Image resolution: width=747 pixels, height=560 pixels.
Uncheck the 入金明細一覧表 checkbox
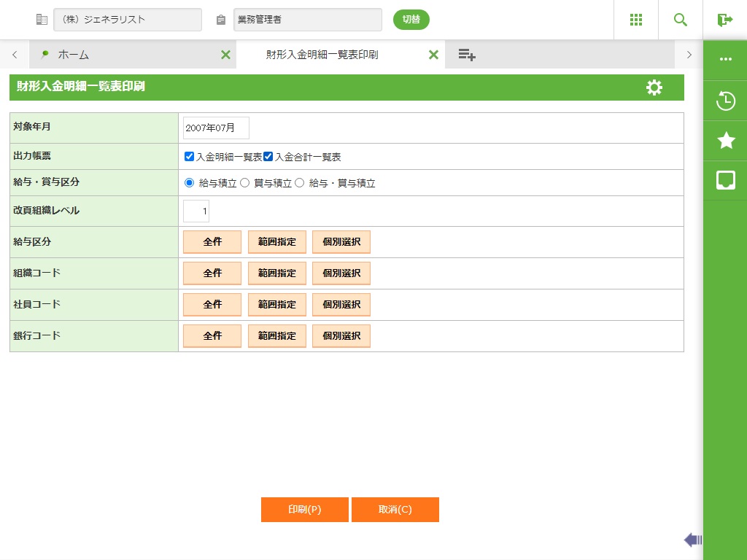pos(190,157)
